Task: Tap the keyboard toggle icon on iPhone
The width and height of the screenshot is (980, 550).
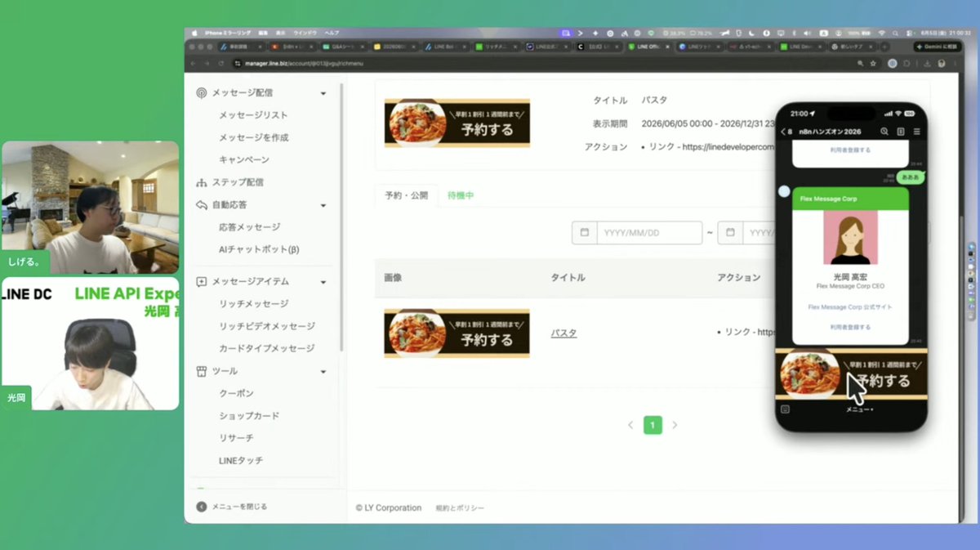Action: pos(786,409)
